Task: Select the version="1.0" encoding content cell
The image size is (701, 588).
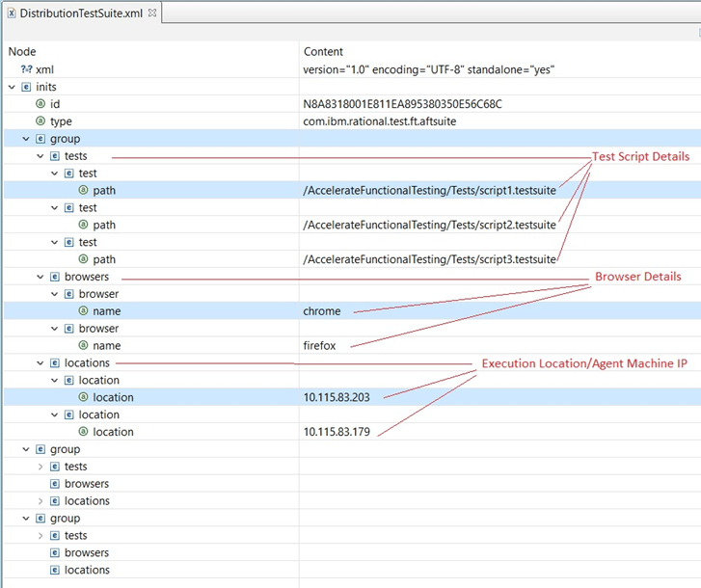Action: pos(429,69)
